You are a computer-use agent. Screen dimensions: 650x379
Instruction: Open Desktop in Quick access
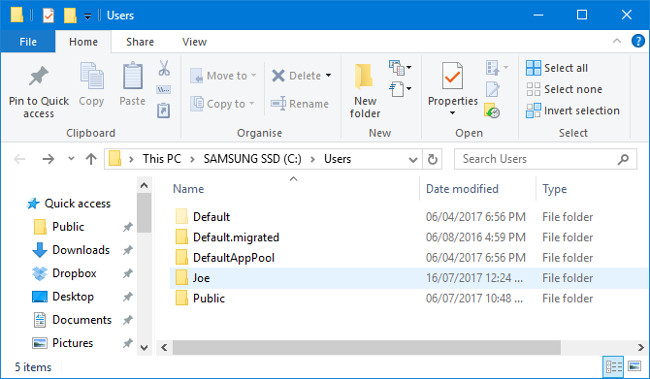[x=63, y=296]
